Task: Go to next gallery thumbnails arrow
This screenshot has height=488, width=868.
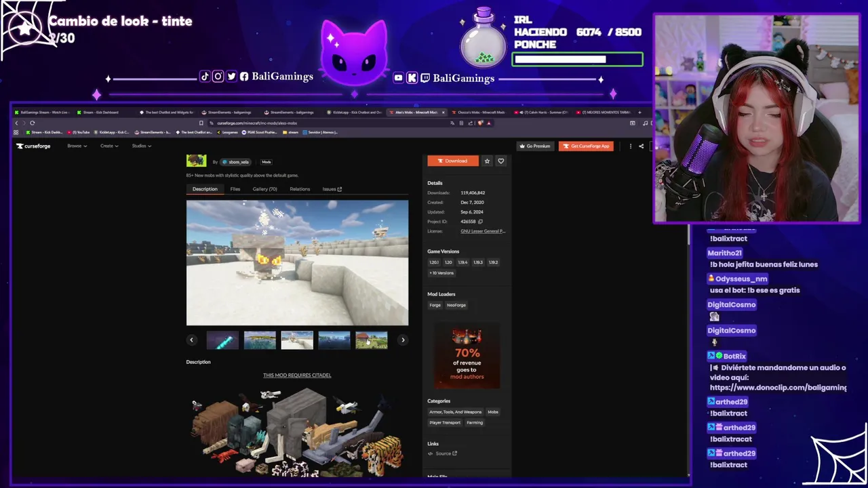Action: click(403, 340)
